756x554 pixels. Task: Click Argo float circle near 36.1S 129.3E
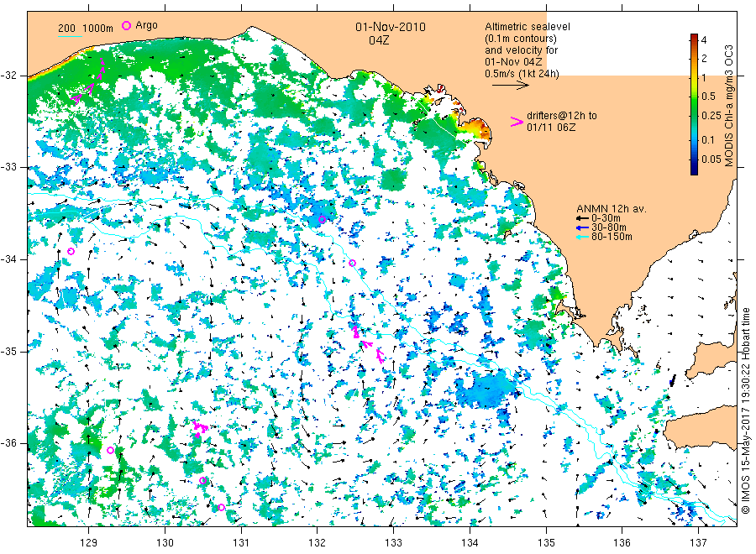[x=110, y=451]
